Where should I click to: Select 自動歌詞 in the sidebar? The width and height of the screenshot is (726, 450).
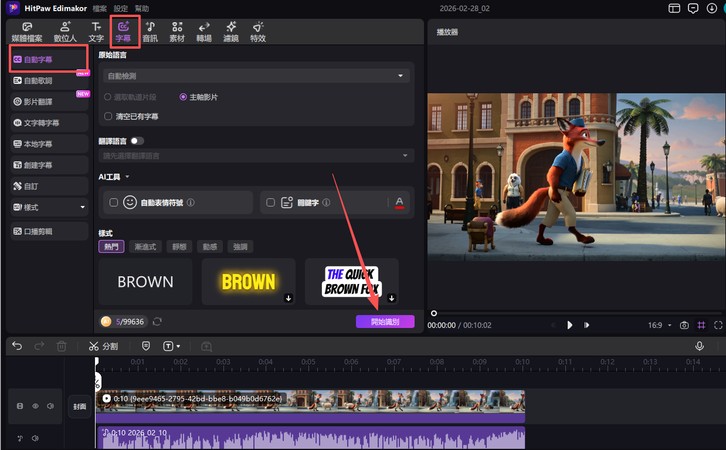49,81
